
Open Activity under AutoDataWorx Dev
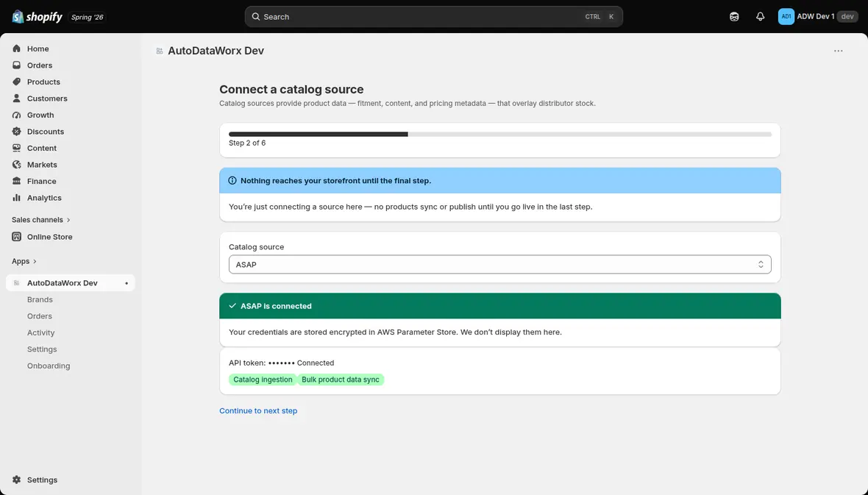point(41,332)
